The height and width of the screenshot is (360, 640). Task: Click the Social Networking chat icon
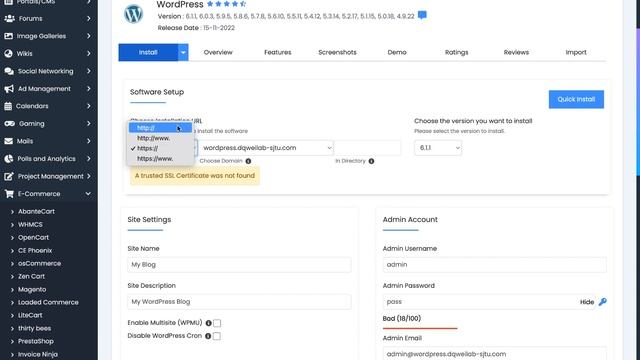coord(9,71)
